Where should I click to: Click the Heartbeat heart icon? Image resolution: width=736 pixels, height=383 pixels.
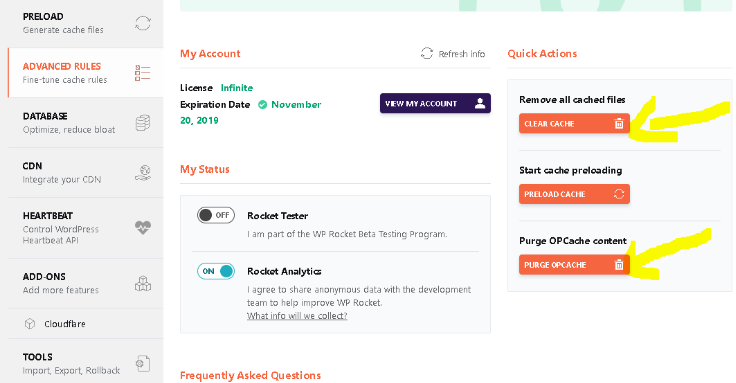[143, 228]
